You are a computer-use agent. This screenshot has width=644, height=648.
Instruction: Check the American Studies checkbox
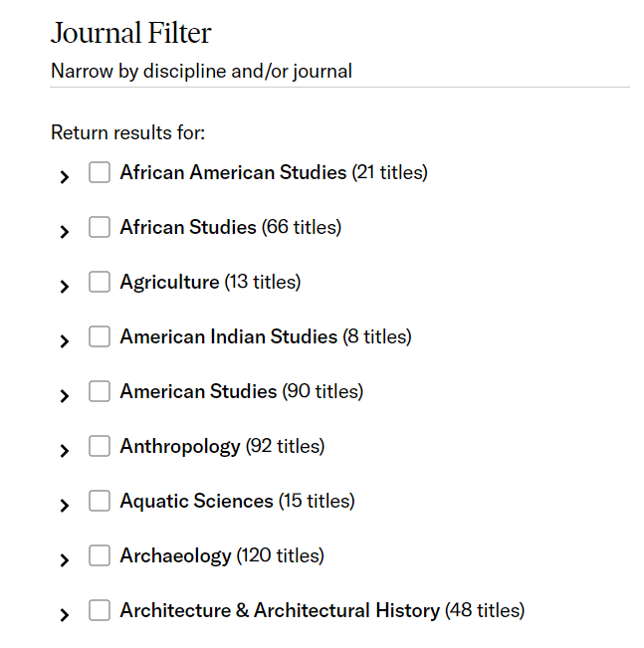[100, 391]
